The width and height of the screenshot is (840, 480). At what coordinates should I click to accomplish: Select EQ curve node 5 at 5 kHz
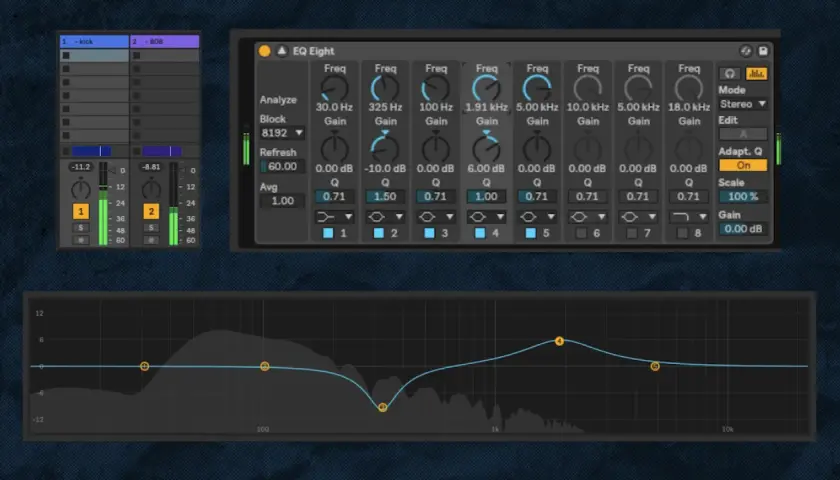[655, 366]
